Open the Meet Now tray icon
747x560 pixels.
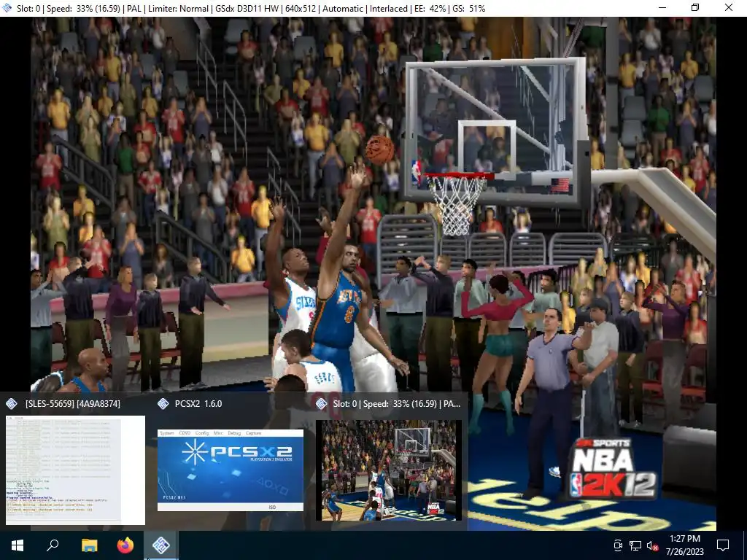(x=618, y=545)
